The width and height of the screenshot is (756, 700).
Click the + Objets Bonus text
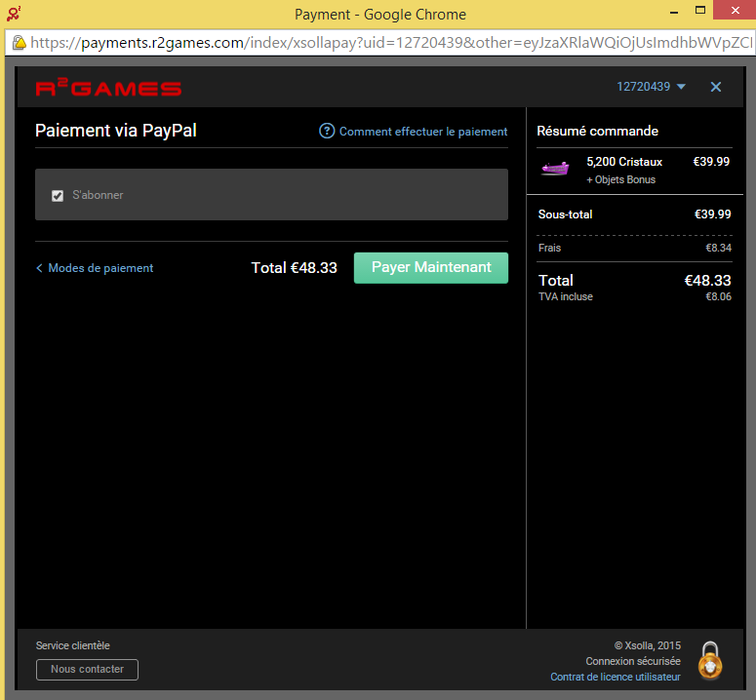pyautogui.click(x=620, y=179)
